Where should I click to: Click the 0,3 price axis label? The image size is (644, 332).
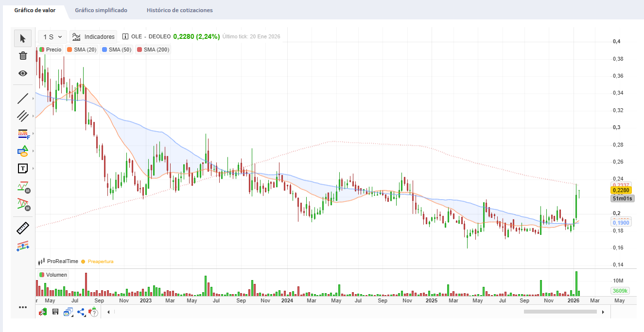click(x=616, y=127)
